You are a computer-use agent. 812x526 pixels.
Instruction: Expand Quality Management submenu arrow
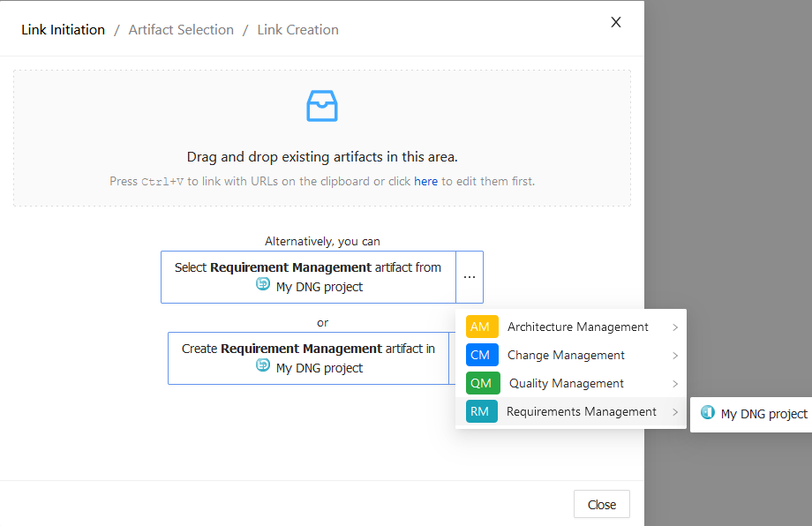[x=675, y=384]
